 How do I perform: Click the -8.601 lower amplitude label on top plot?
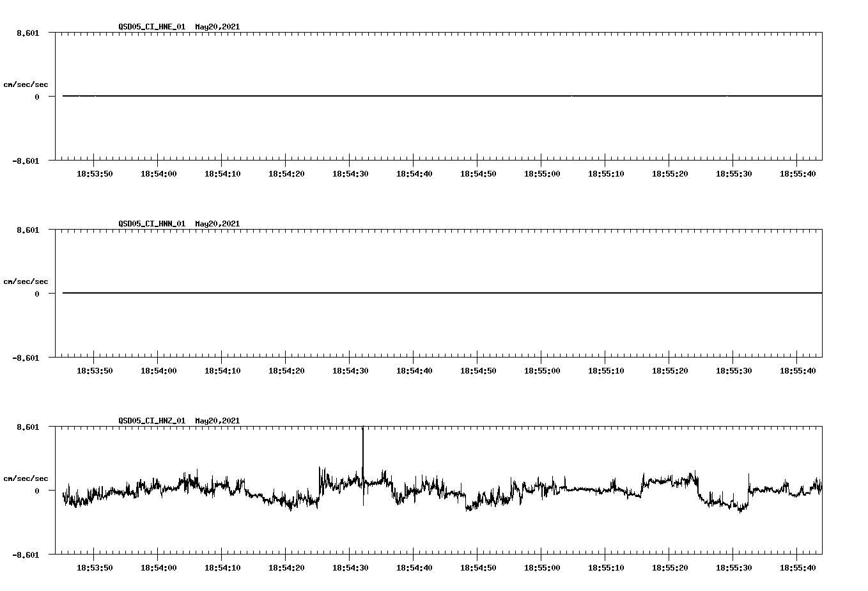[26, 162]
